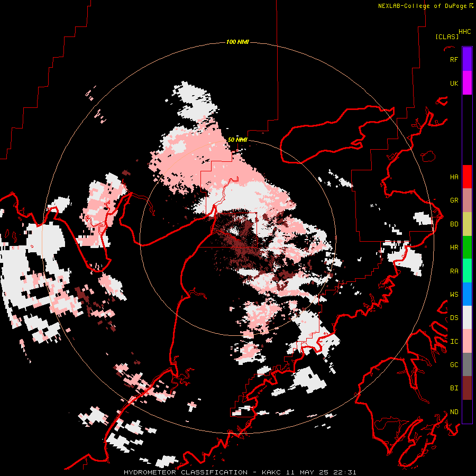
Task: Pick the HR green legend swatch
Action: (x=467, y=248)
